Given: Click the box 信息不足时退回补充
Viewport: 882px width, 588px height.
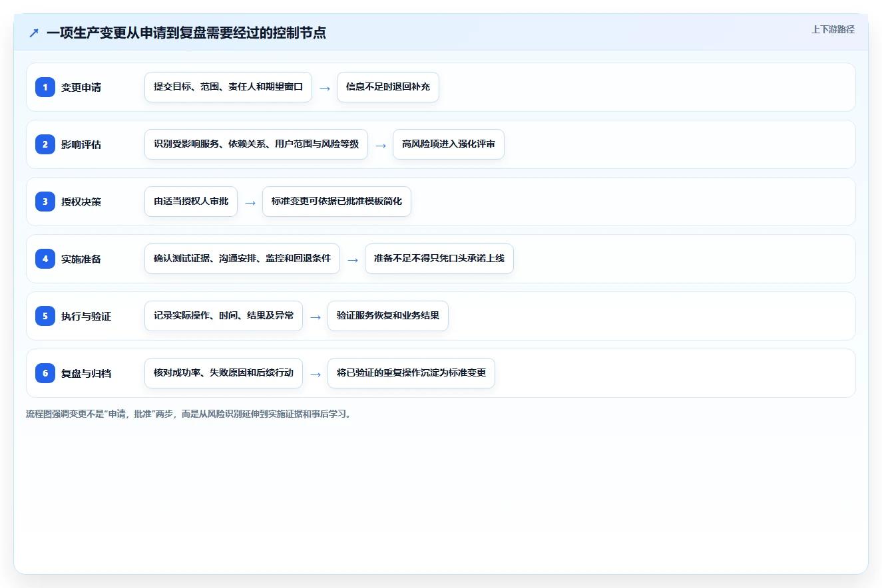Looking at the screenshot, I should click(x=388, y=87).
